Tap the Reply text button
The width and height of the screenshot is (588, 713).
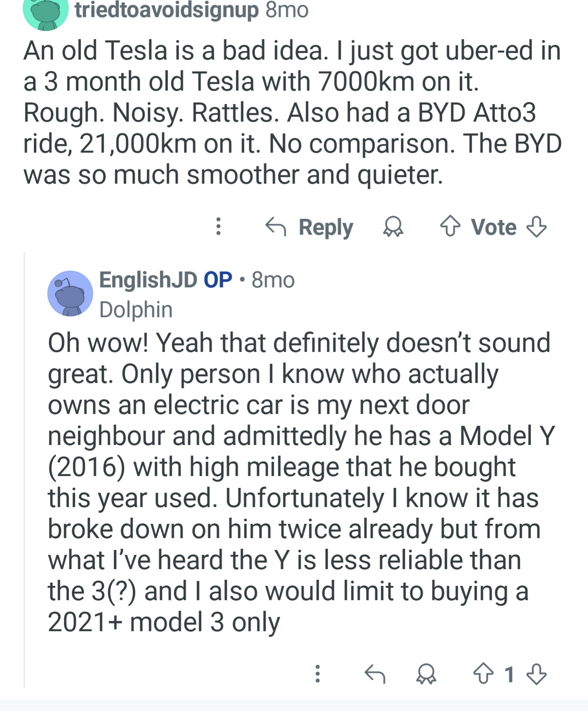pyautogui.click(x=326, y=227)
